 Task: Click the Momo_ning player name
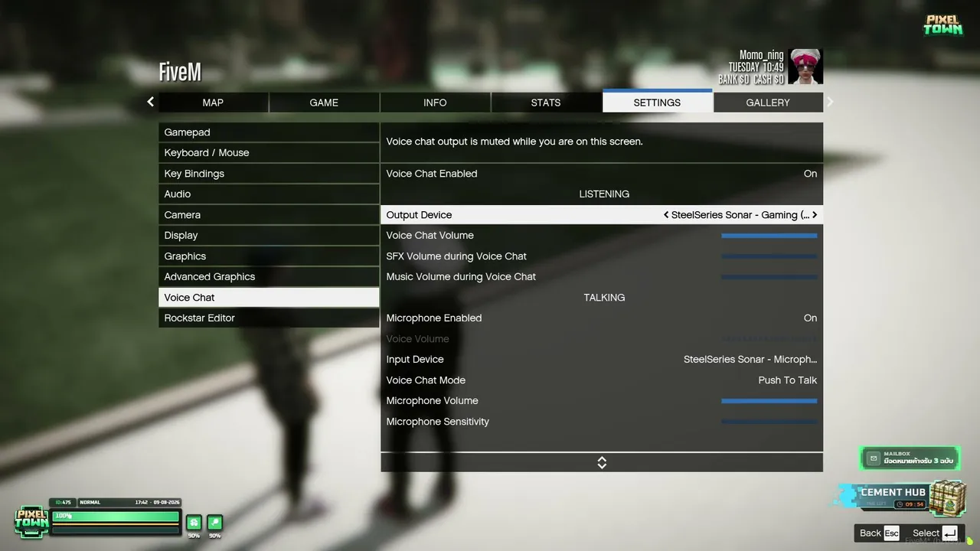pos(762,55)
